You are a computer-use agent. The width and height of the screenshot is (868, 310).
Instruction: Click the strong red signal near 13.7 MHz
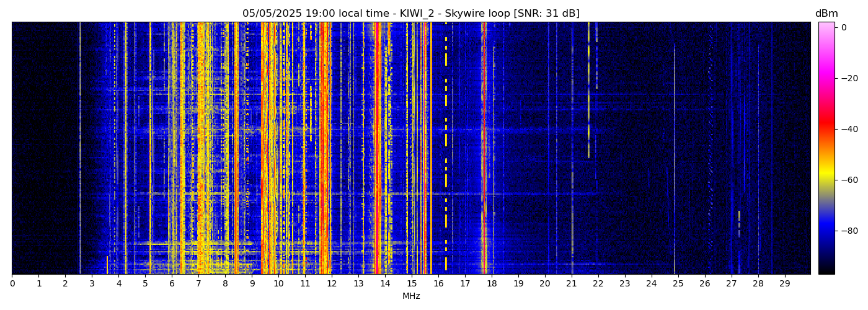(x=377, y=149)
